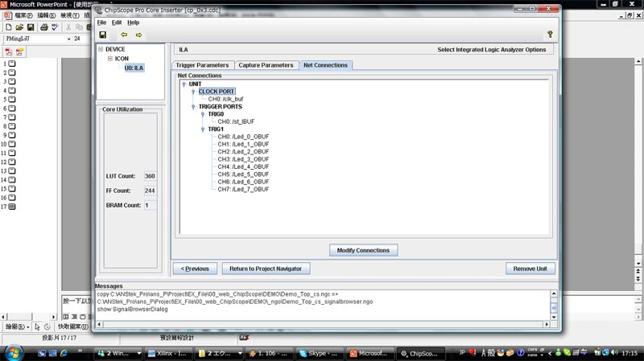644x361 pixels.
Task: Collapse the TRIG0 node
Action: coord(203,114)
